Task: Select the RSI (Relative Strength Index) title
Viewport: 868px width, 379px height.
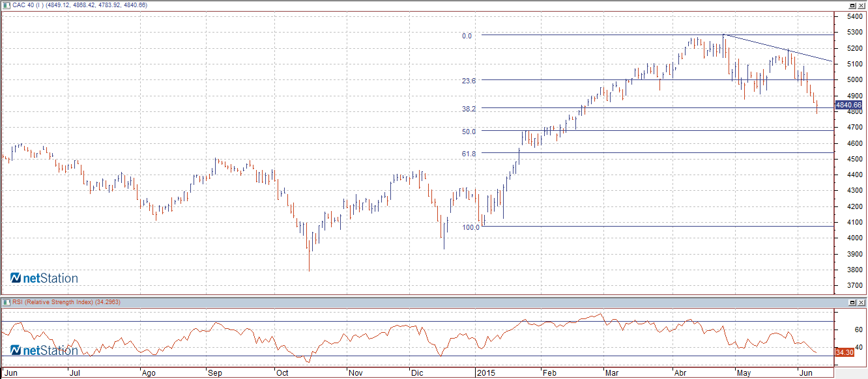Action: 65,302
